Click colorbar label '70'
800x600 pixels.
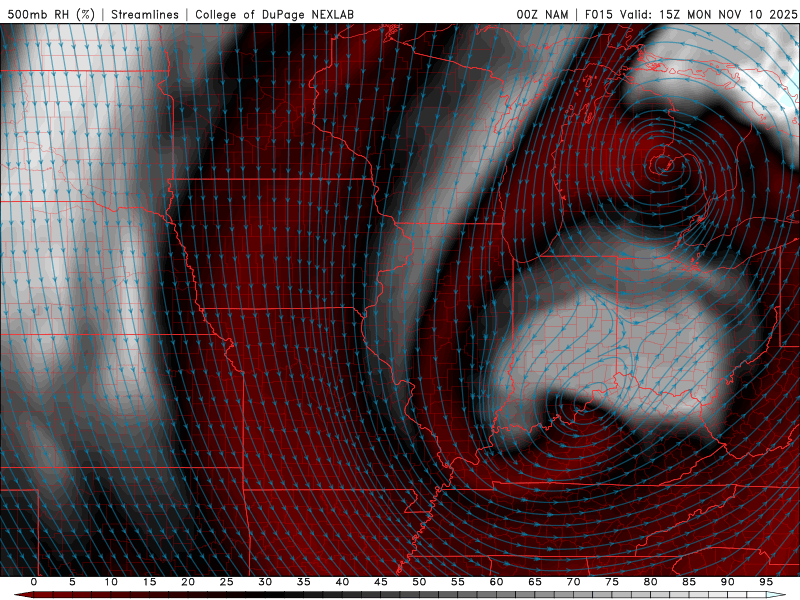pyautogui.click(x=573, y=582)
